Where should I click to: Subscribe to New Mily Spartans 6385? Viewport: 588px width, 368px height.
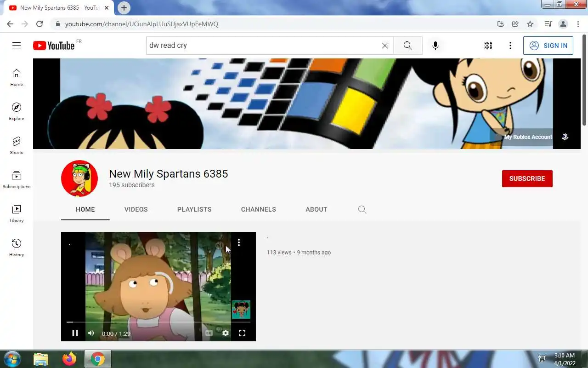[527, 178]
